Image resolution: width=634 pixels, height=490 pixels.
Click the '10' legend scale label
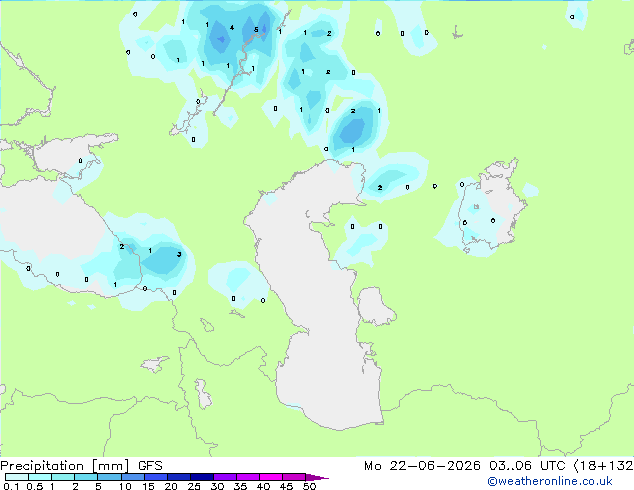[x=125, y=486]
